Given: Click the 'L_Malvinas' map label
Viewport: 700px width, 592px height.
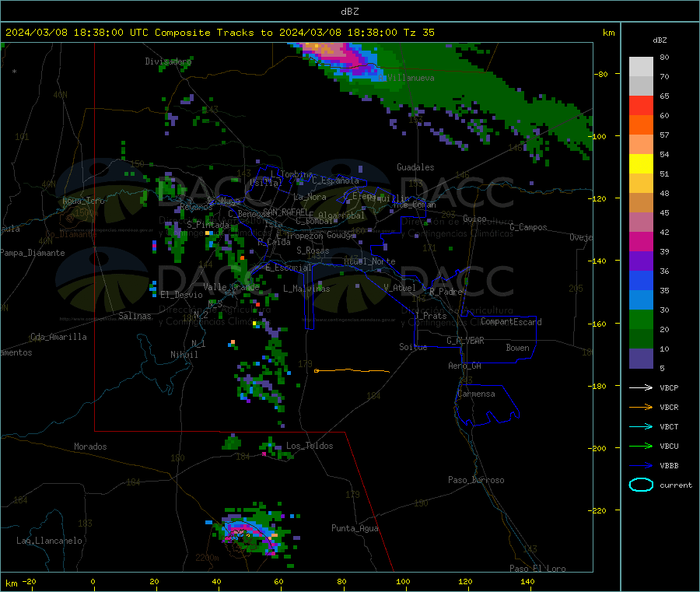Looking at the screenshot, I should point(306,289).
